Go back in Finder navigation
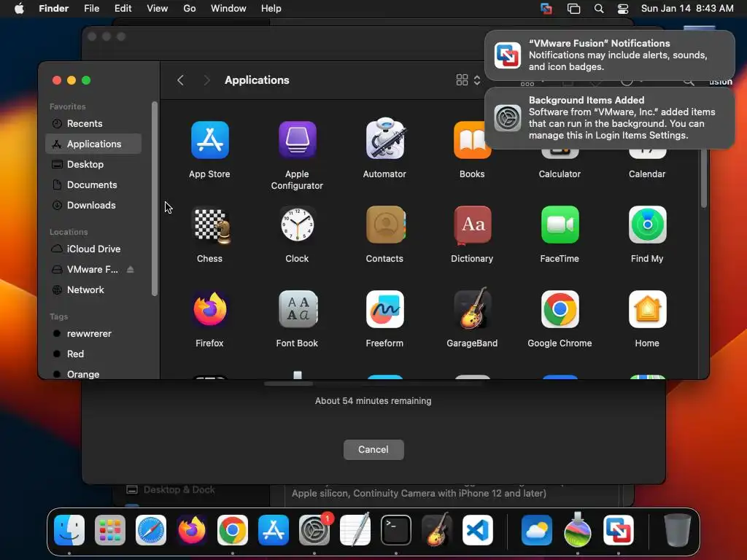 [x=180, y=80]
